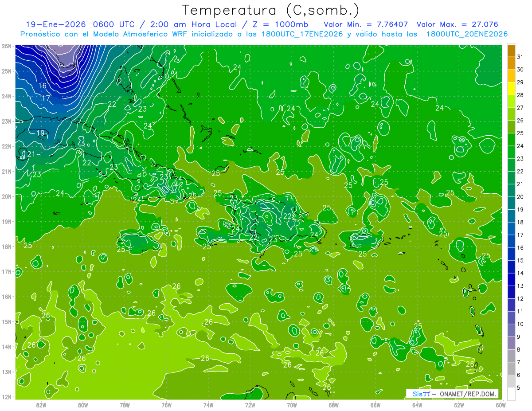Image resolution: width=532 pixels, height=411 pixels.
Task: Click the color scale label "18"
Action: [x=520, y=223]
